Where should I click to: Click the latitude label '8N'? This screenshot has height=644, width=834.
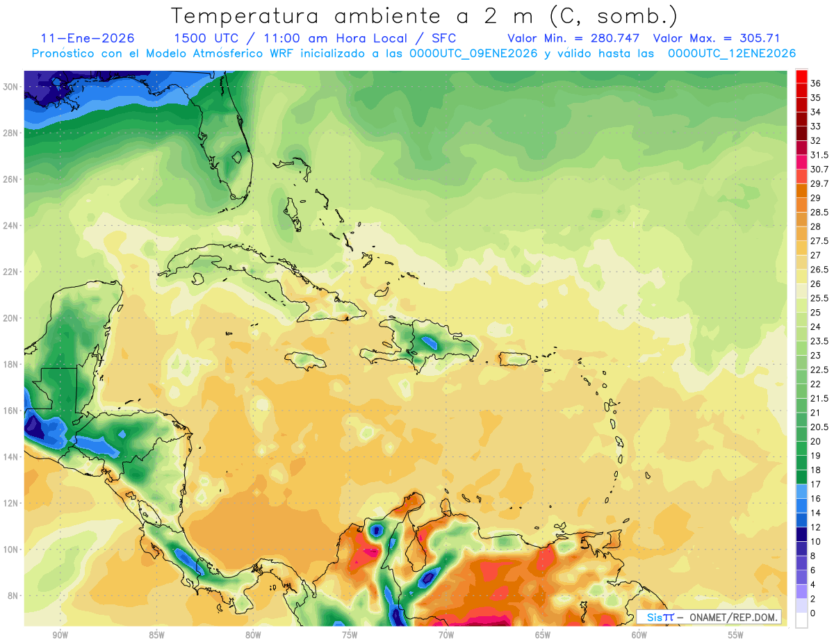tap(13, 595)
